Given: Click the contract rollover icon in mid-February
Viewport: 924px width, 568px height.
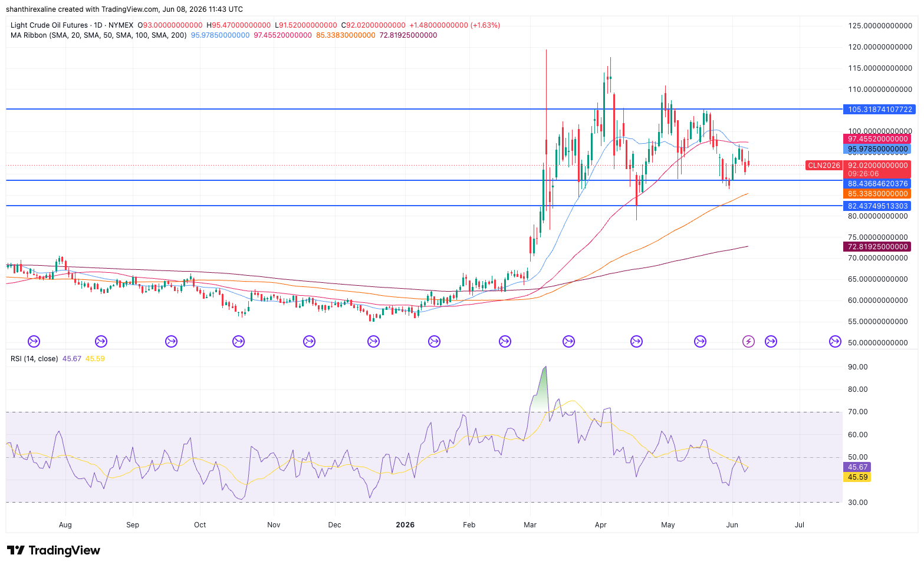Looking at the screenshot, I should pyautogui.click(x=505, y=341).
